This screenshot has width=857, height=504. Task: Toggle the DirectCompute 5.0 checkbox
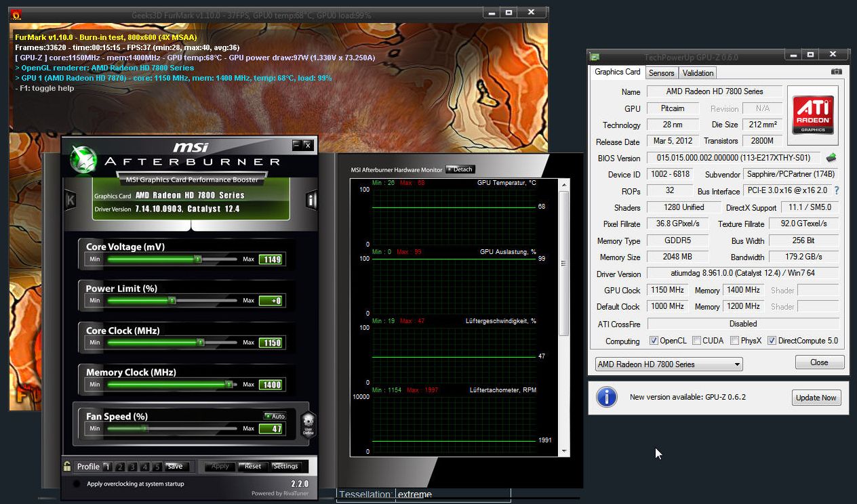tap(772, 341)
